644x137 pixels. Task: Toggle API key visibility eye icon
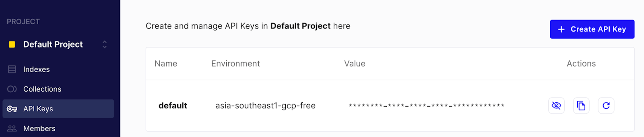click(x=556, y=106)
